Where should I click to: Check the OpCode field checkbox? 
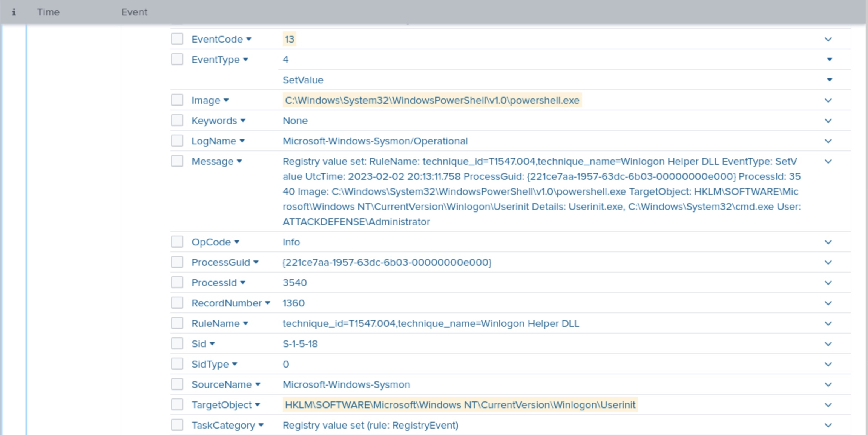pos(177,242)
